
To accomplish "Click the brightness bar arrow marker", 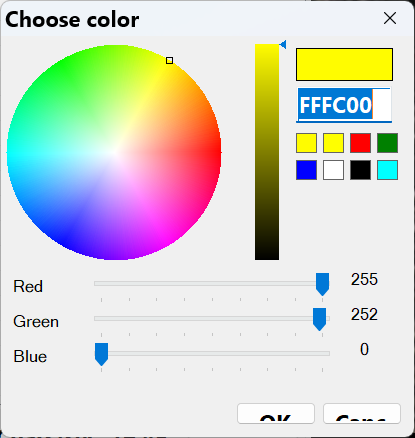I will tap(283, 44).
